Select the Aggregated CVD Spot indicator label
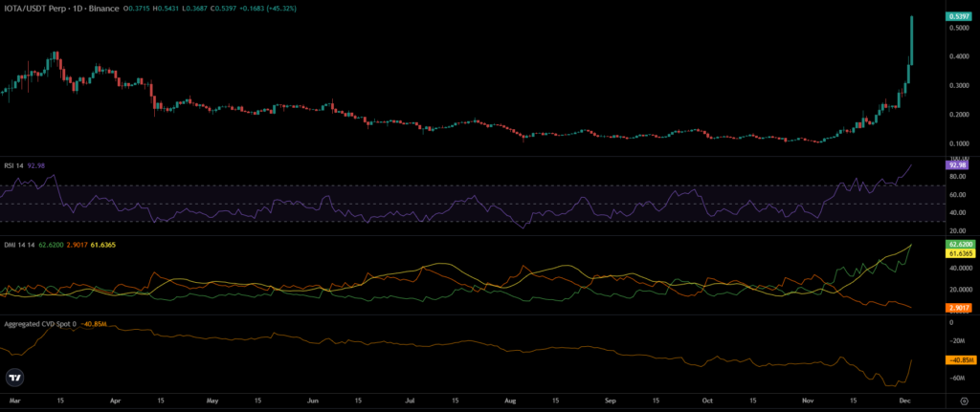 [x=40, y=325]
